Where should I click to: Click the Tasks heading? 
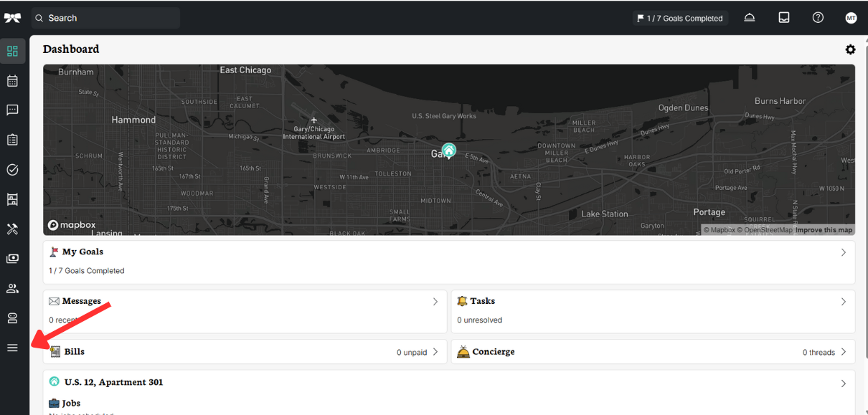click(483, 302)
